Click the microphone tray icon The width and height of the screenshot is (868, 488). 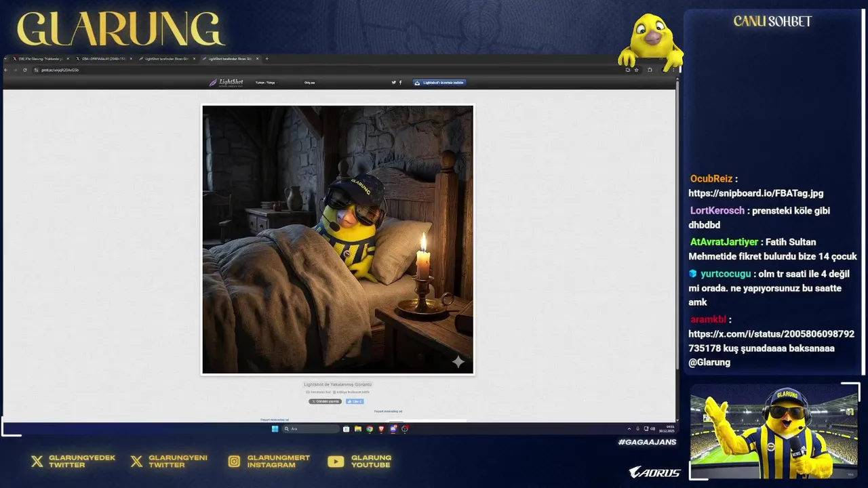pyautogui.click(x=637, y=428)
